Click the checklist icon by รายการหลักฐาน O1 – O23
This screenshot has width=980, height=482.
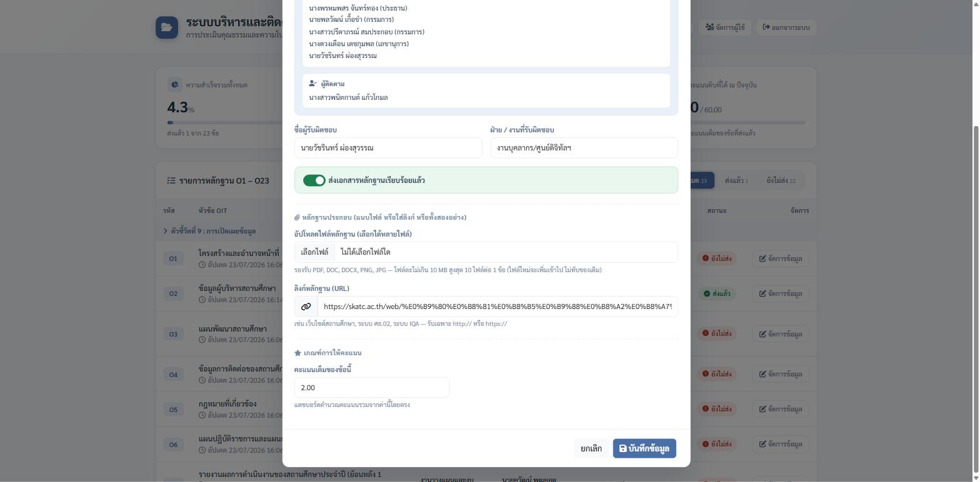tap(171, 180)
